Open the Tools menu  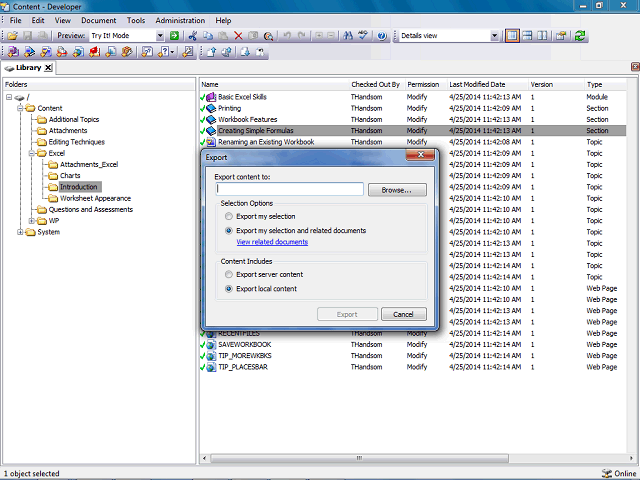[x=136, y=20]
